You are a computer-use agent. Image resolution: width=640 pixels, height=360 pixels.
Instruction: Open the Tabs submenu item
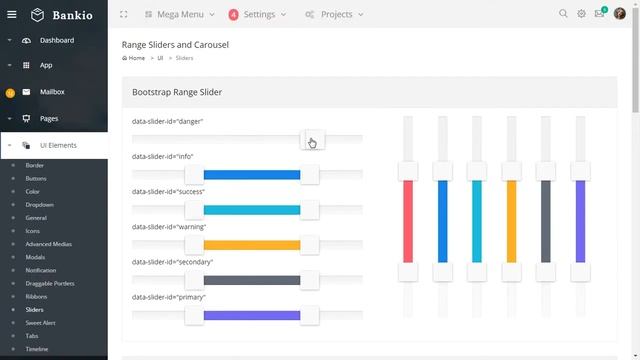(32, 336)
